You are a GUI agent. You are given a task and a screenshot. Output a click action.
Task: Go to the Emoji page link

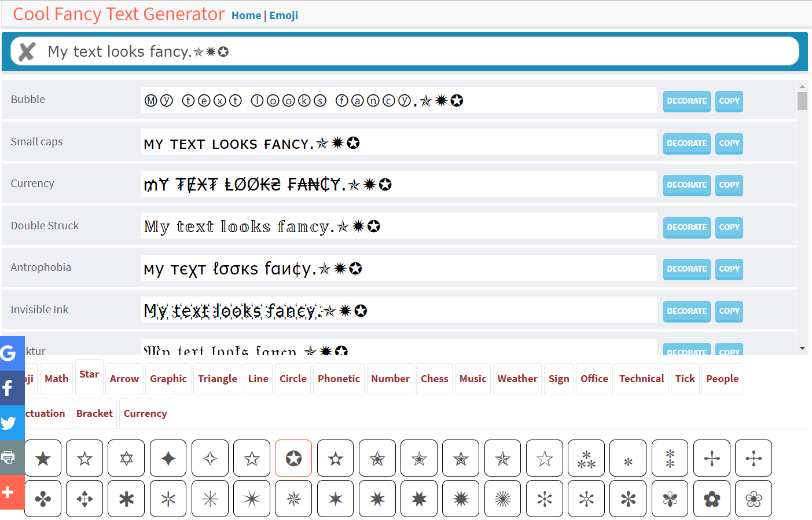tap(284, 16)
